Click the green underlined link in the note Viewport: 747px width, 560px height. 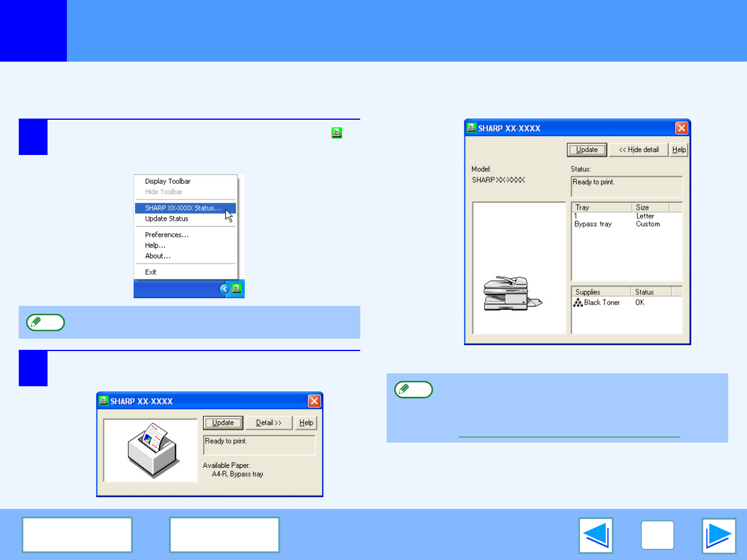569,433
